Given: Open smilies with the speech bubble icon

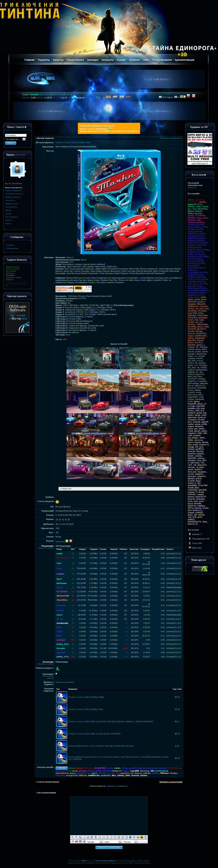Looking at the screenshot, I should 73,841.
